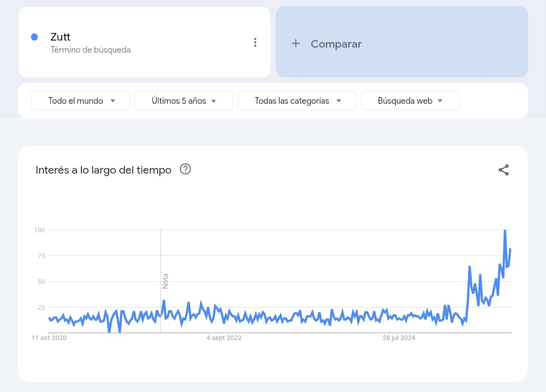This screenshot has height=392, width=546.
Task: Open the three-dot menu for Zutt term
Action: pos(255,42)
